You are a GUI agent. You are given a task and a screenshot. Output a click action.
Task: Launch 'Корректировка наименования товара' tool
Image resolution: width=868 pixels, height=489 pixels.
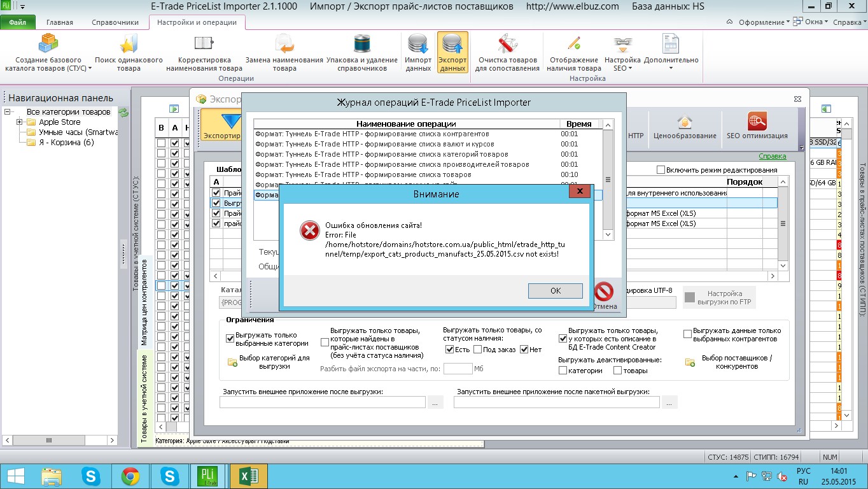click(x=204, y=43)
